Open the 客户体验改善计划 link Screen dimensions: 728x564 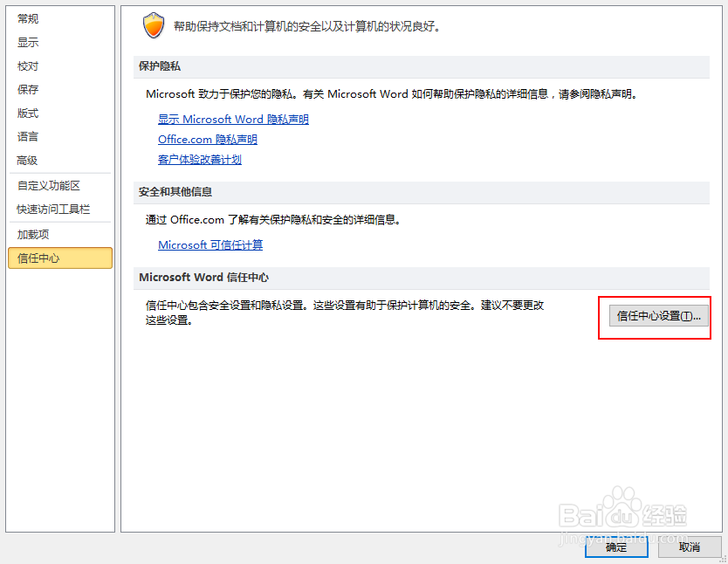click(200, 160)
